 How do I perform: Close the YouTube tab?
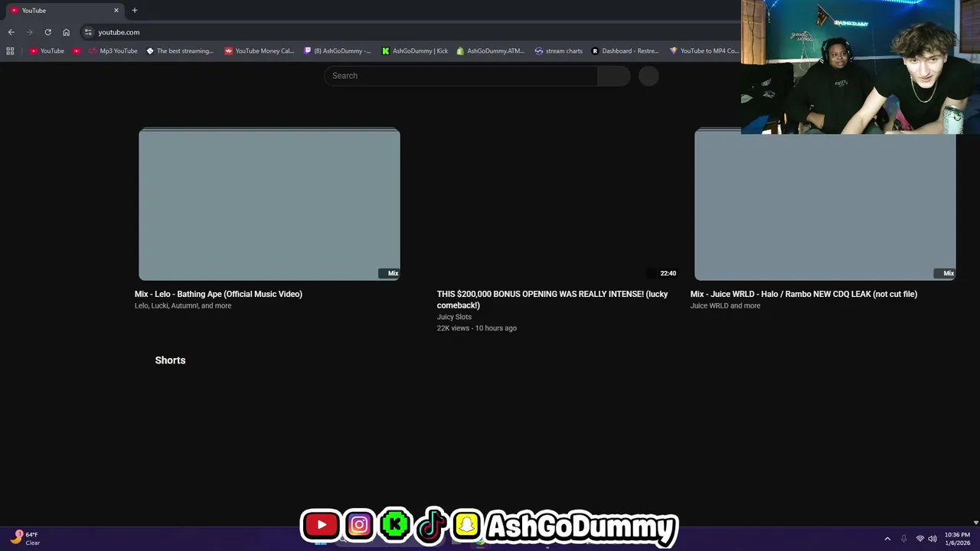tap(116, 11)
